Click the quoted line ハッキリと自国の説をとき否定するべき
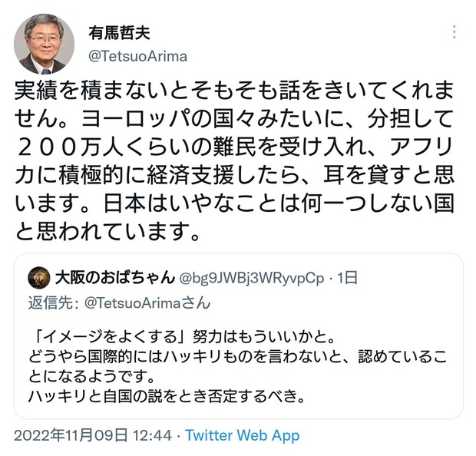The width and height of the screenshot is (476, 456). pos(167,396)
